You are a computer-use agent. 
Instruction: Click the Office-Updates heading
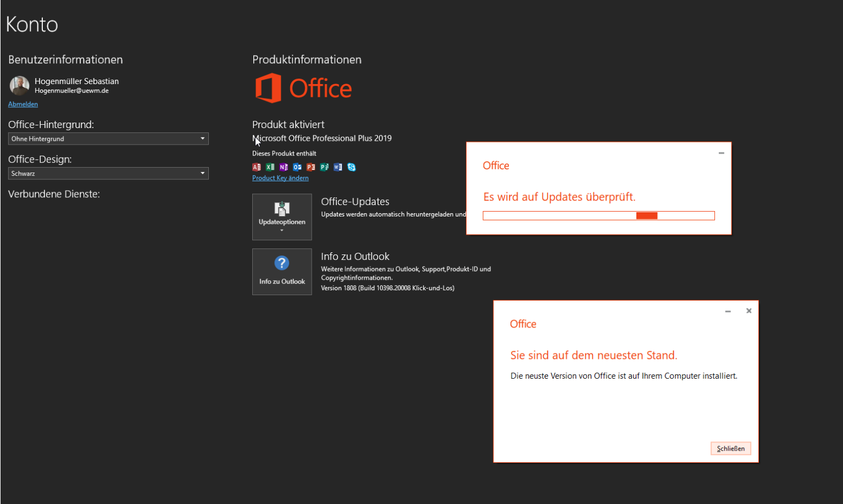tap(355, 202)
